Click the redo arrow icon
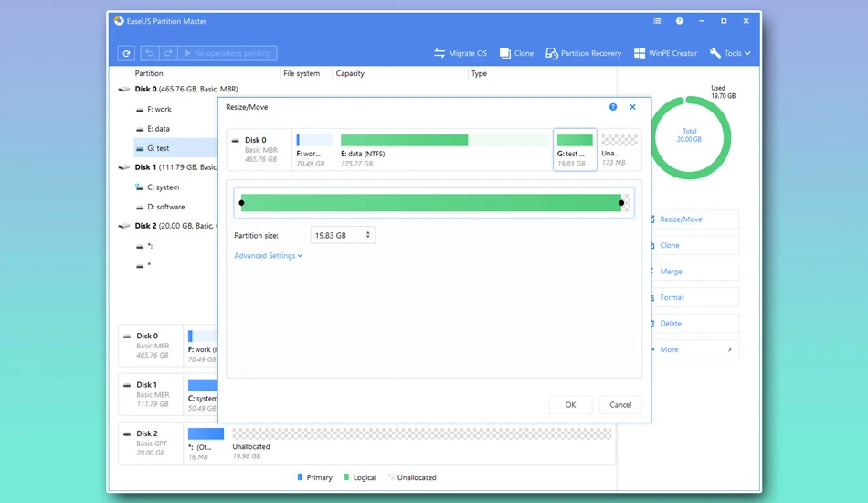868x503 pixels. point(168,53)
